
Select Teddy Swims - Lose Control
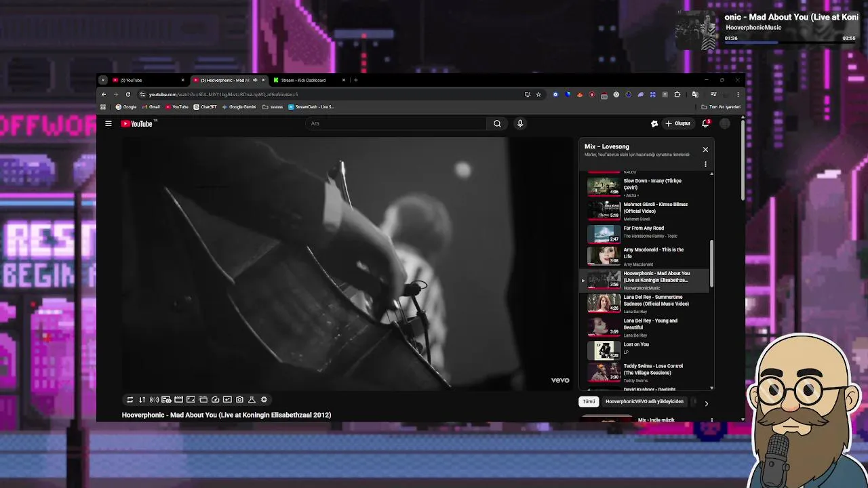pos(644,373)
